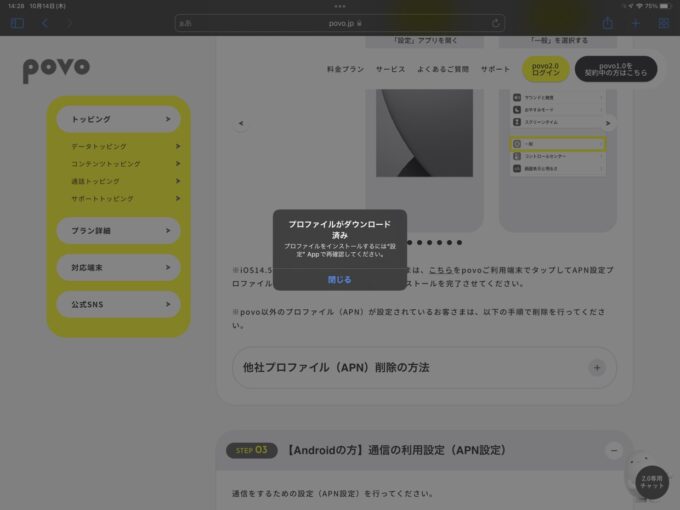
Task: Open 公式SNS sidebar button
Action: pos(118,304)
